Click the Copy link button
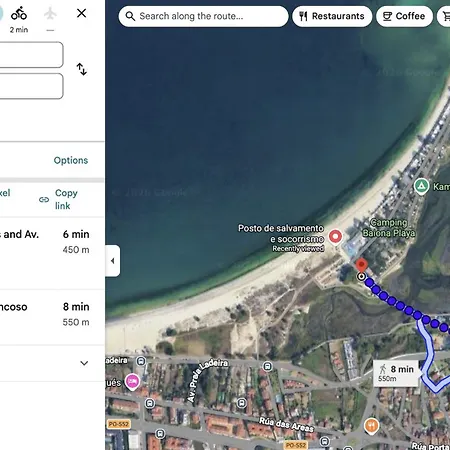Image resolution: width=450 pixels, height=450 pixels. [59, 199]
